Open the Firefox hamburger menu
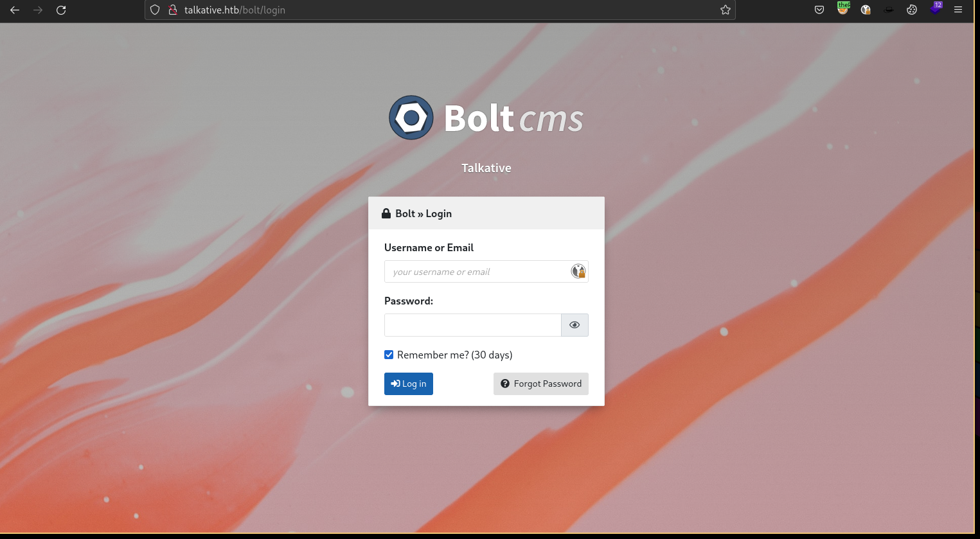The image size is (980, 539). [x=958, y=10]
